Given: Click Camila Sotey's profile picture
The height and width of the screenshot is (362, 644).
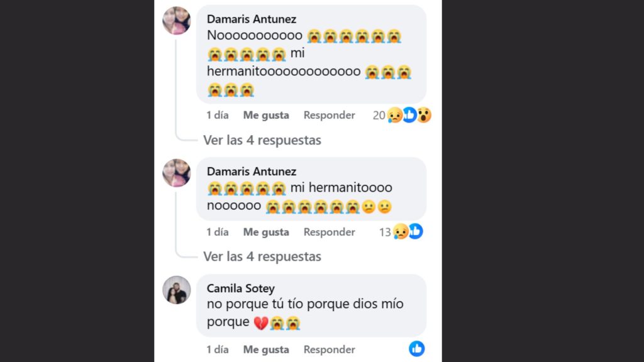Looking at the screenshot, I should [x=177, y=290].
